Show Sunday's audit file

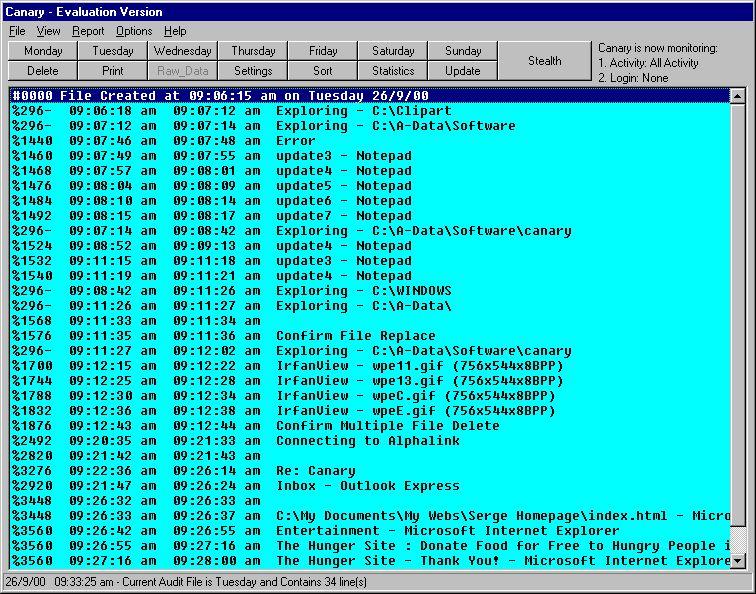463,51
